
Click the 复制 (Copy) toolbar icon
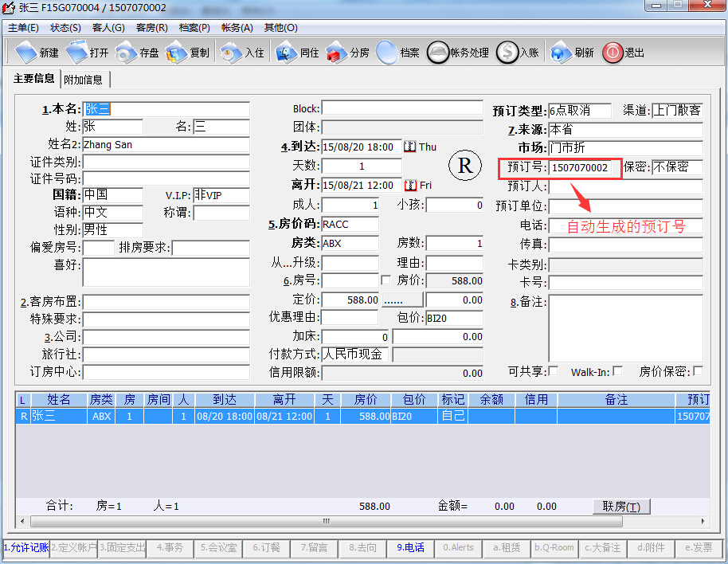[x=176, y=53]
